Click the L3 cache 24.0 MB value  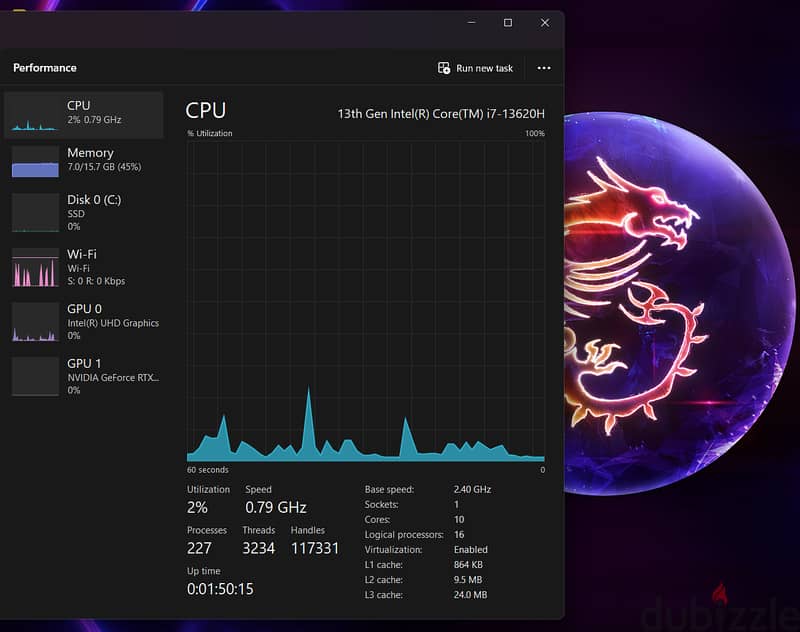[470, 595]
